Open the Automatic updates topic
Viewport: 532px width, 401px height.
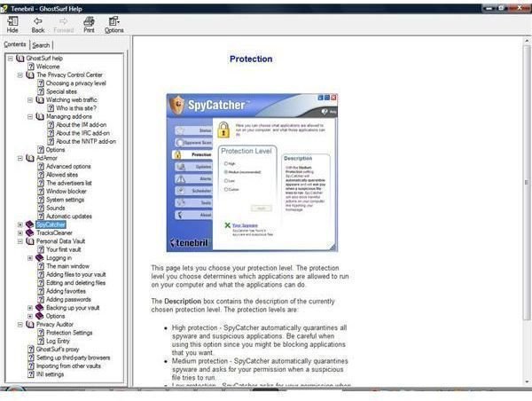[69, 216]
